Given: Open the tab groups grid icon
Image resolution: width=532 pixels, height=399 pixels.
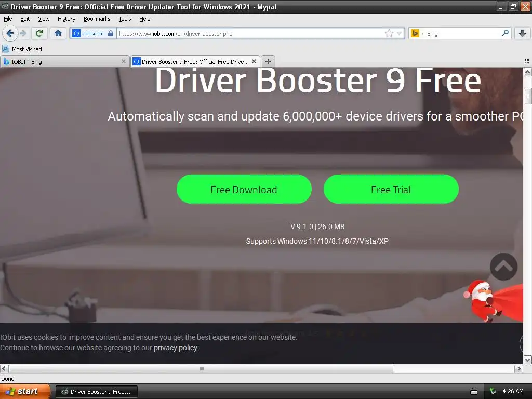Looking at the screenshot, I should (x=527, y=61).
